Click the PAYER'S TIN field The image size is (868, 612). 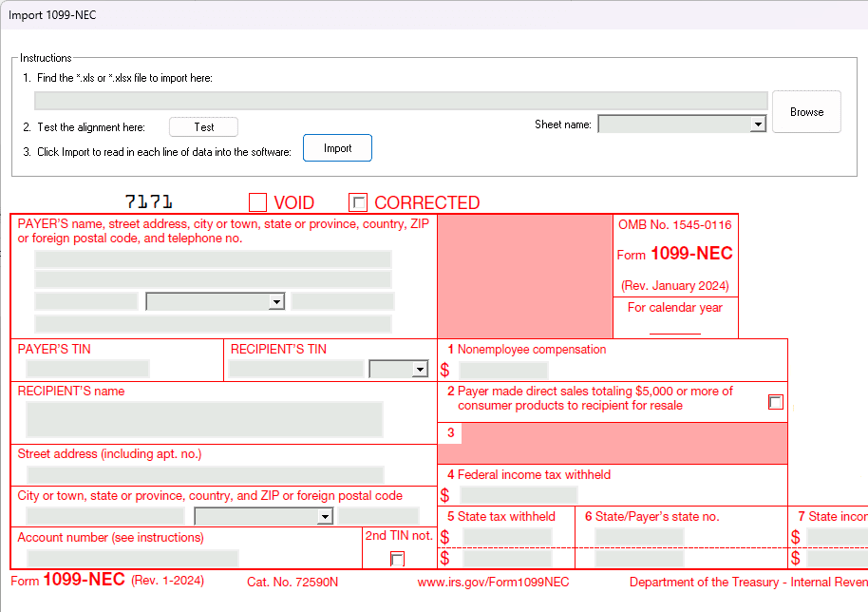click(87, 369)
